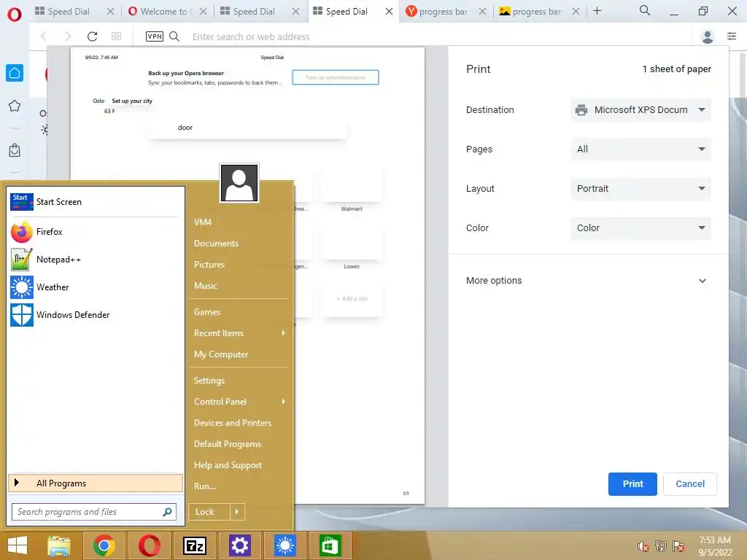Open Default Programs in Start menu

pyautogui.click(x=228, y=444)
